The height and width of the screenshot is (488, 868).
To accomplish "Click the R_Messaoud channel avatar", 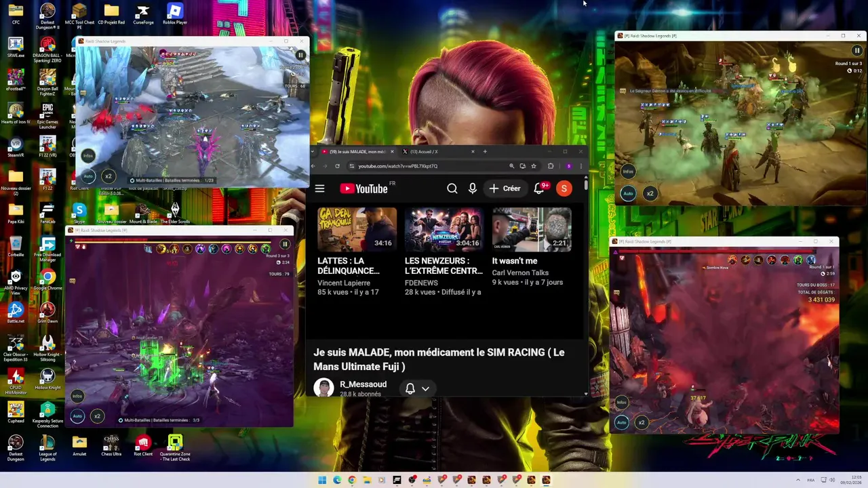I will pos(323,388).
